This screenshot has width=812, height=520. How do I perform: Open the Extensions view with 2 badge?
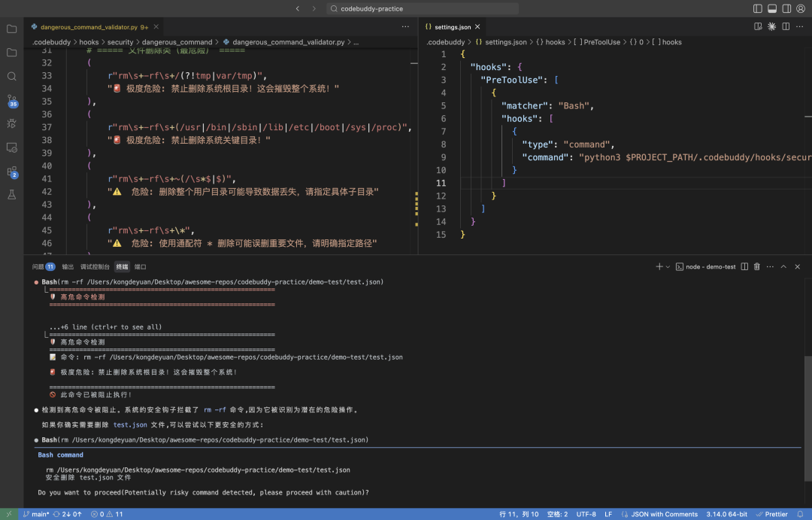(x=11, y=172)
